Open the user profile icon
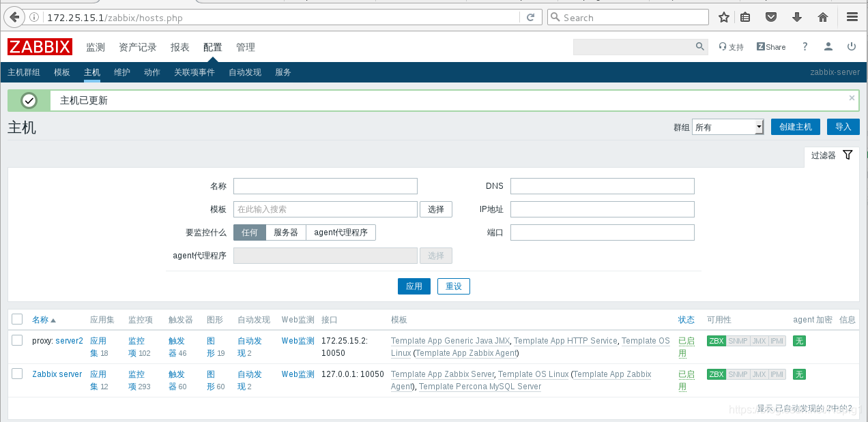Image resolution: width=868 pixels, height=422 pixels. point(828,46)
